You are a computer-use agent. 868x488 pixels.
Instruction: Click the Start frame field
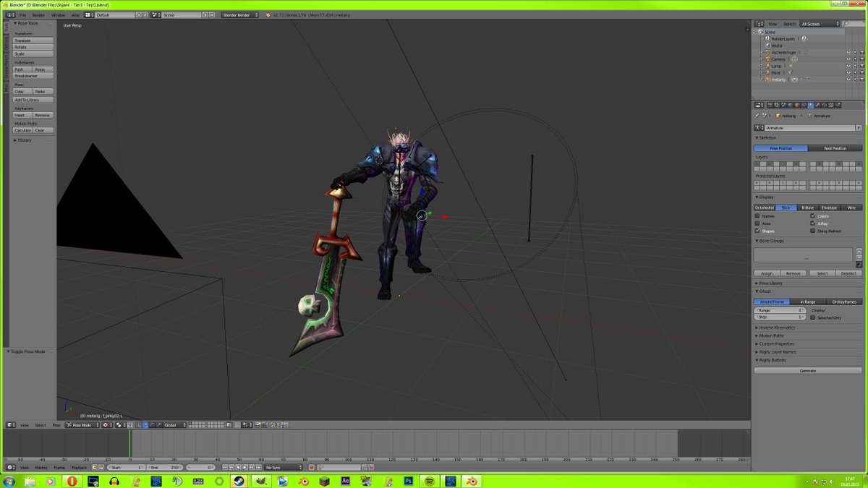point(126,468)
